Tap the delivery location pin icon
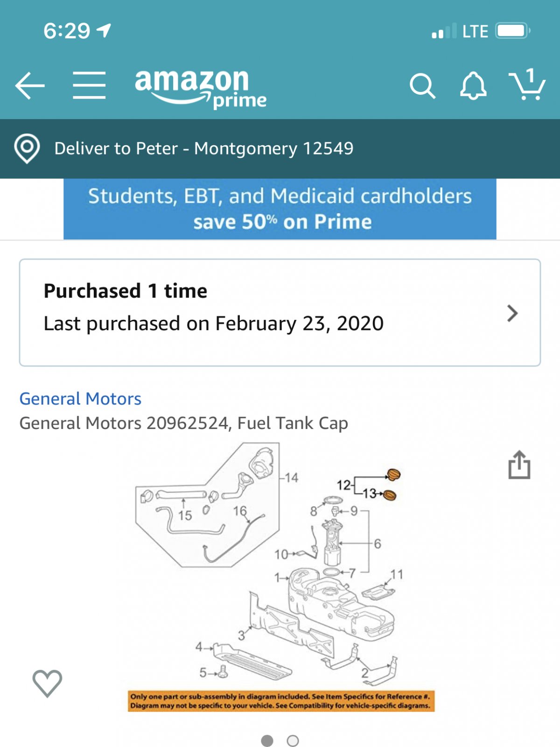The image size is (560, 747). 27,148
